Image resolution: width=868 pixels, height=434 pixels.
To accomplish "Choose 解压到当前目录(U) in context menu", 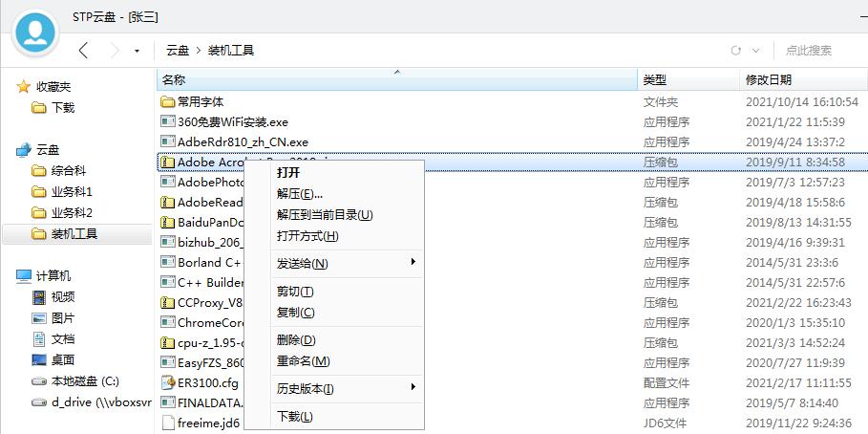I will 334,215.
